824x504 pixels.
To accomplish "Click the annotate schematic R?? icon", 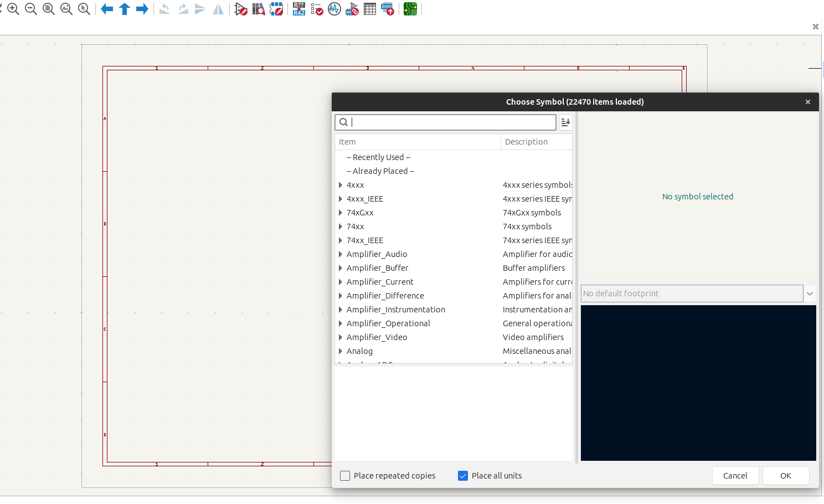I will 299,9.
